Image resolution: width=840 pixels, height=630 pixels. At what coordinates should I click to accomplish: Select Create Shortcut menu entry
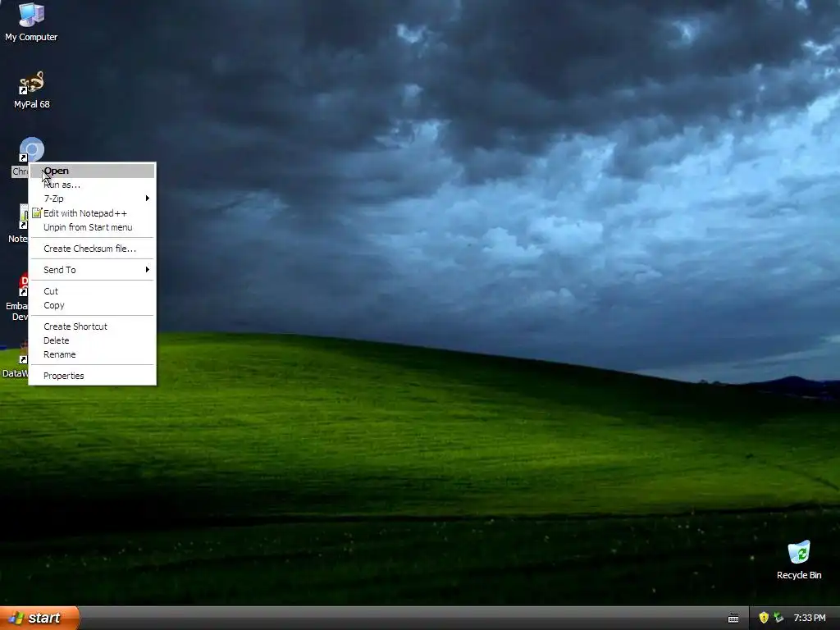(x=92, y=326)
